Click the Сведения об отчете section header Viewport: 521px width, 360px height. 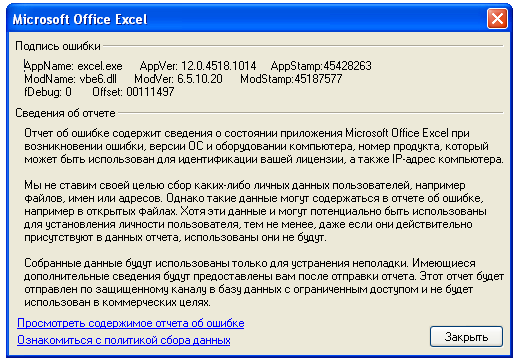pos(65,113)
